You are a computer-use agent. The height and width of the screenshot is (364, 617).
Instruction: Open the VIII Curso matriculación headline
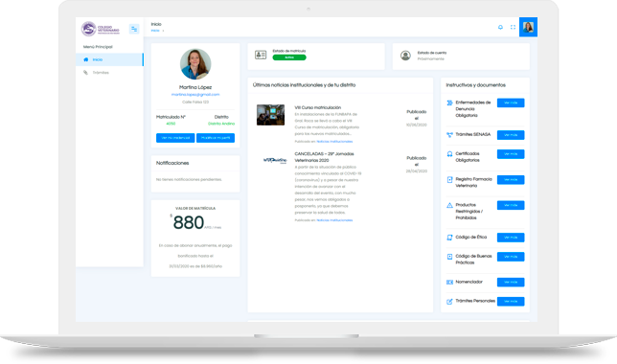coord(318,107)
